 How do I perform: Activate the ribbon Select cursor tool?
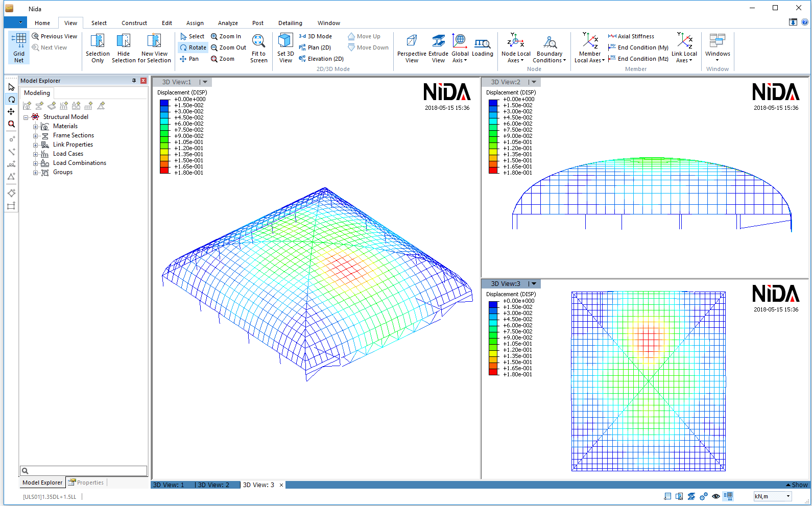click(x=192, y=36)
